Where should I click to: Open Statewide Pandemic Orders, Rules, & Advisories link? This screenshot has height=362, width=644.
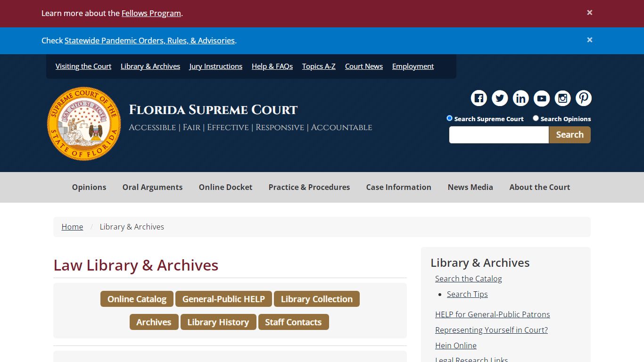click(149, 41)
